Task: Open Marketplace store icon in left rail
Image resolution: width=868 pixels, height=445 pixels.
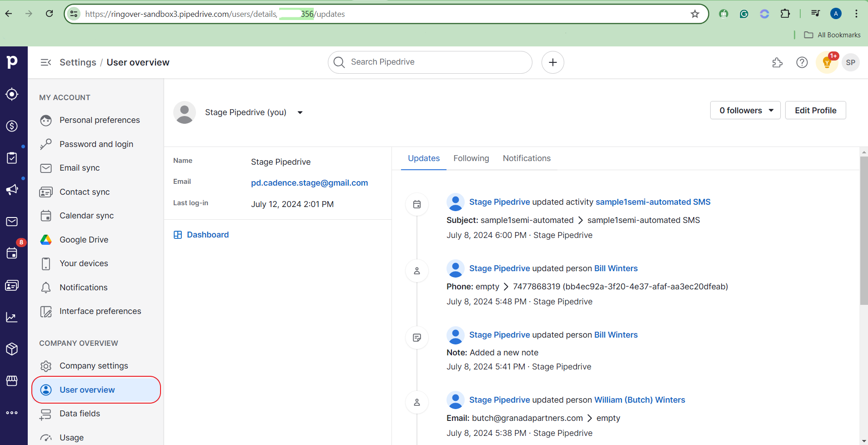Action: (x=12, y=381)
